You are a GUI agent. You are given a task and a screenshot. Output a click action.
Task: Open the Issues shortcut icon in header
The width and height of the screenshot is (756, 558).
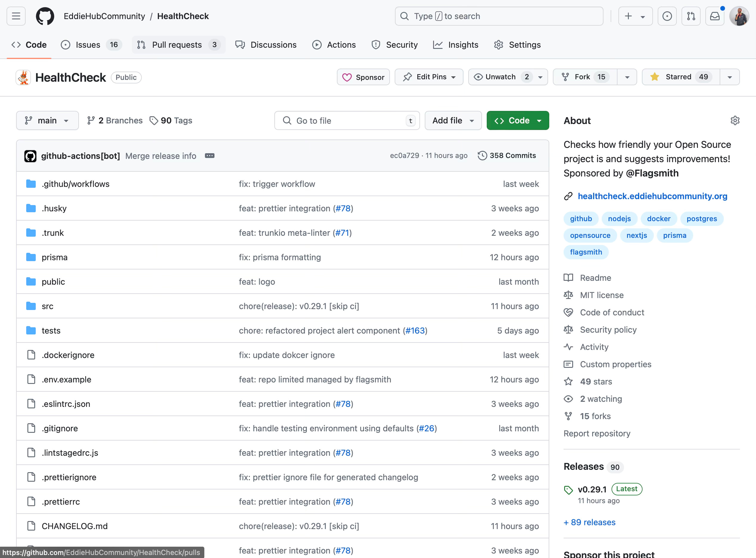click(x=667, y=16)
